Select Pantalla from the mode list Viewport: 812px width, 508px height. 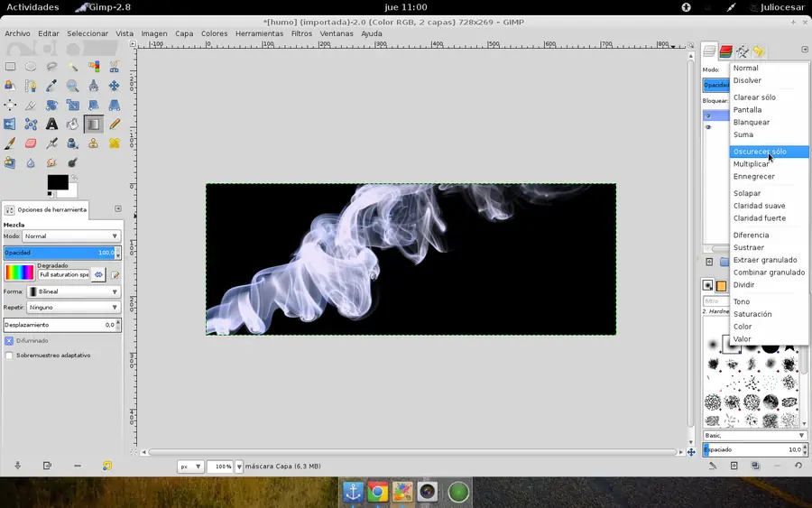click(747, 110)
